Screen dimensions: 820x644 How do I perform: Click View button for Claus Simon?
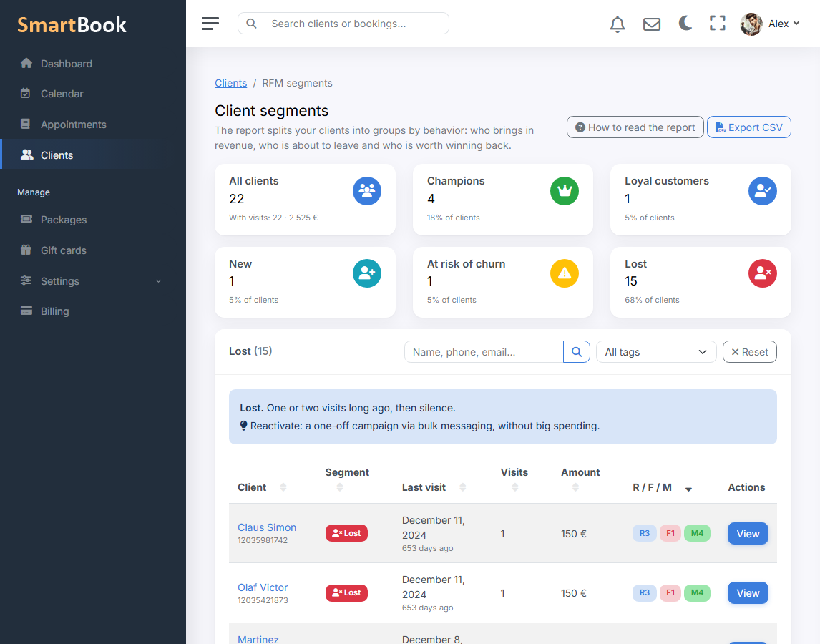tap(747, 534)
